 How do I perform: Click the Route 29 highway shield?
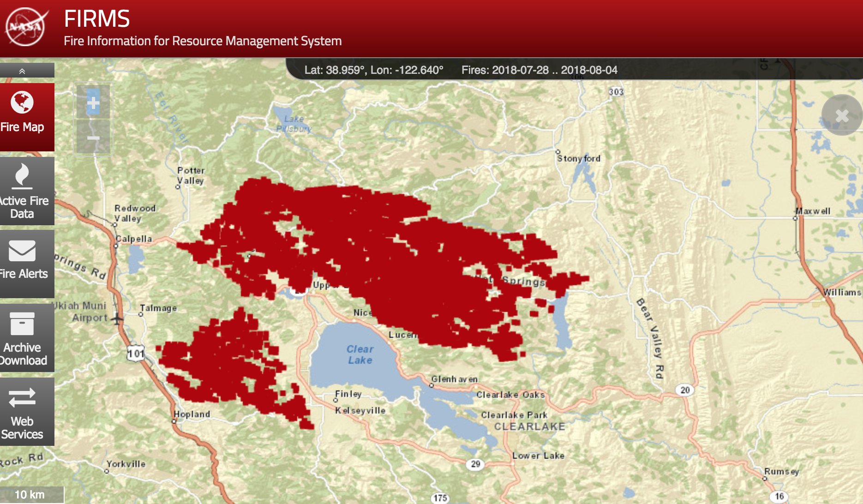(476, 464)
